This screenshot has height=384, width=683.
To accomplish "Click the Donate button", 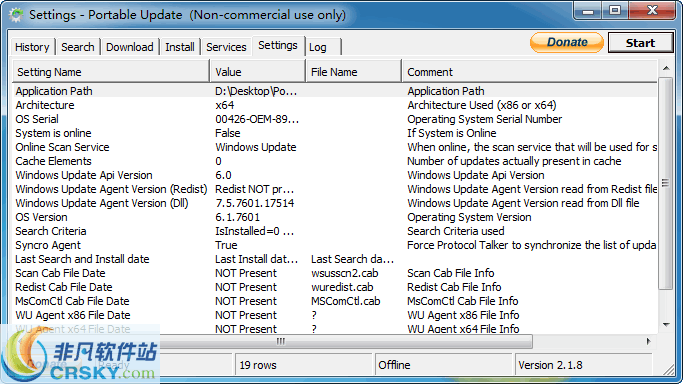I will 567,42.
